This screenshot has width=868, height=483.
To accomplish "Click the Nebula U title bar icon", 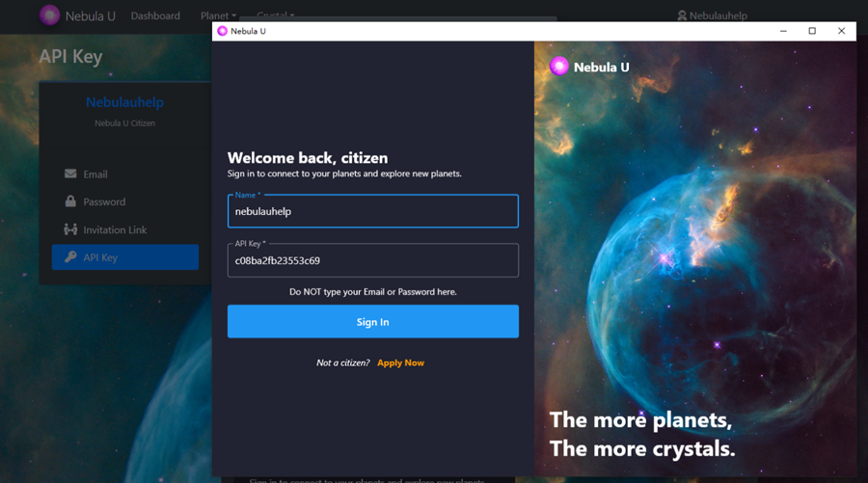I will point(223,31).
